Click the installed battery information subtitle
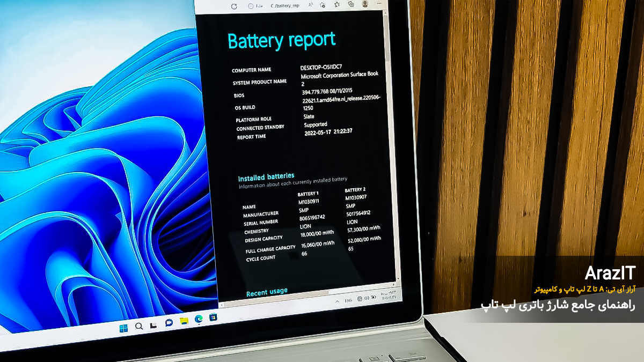Image resolution: width=644 pixels, height=362 pixels. (x=293, y=183)
